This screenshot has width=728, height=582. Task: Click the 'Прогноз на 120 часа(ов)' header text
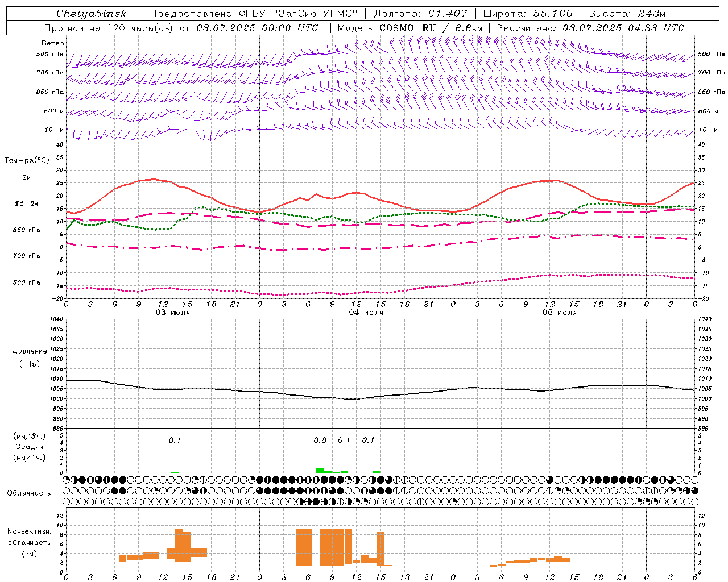(x=109, y=28)
